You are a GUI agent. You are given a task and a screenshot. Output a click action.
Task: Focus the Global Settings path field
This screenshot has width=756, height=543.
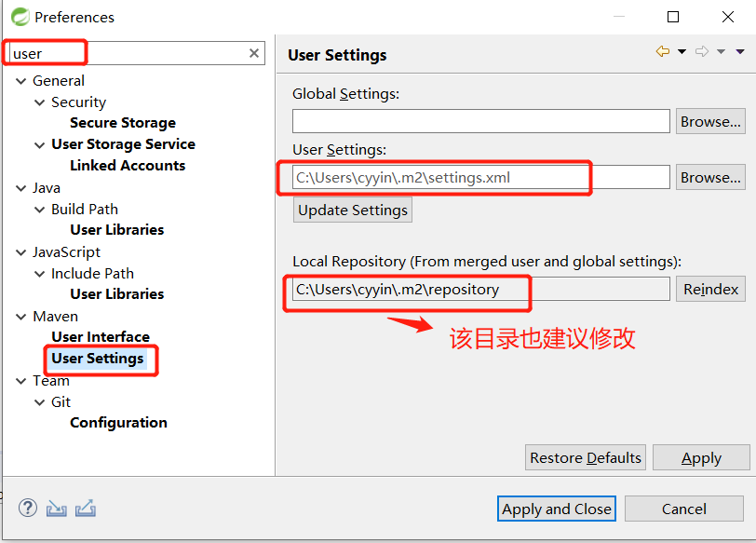coord(480,121)
